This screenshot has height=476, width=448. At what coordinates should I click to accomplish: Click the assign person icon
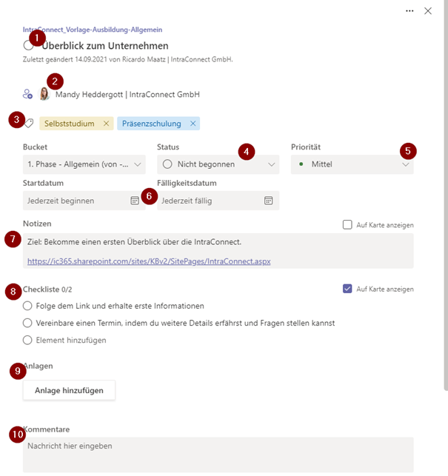point(27,94)
